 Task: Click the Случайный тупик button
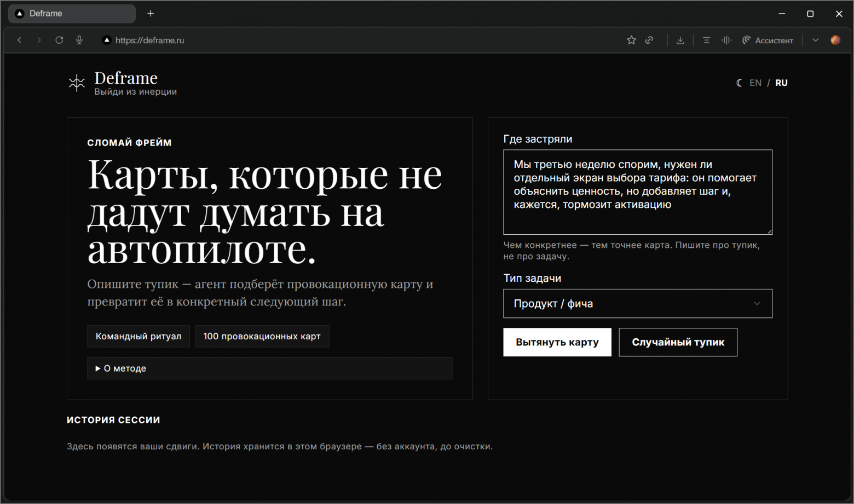click(x=678, y=342)
